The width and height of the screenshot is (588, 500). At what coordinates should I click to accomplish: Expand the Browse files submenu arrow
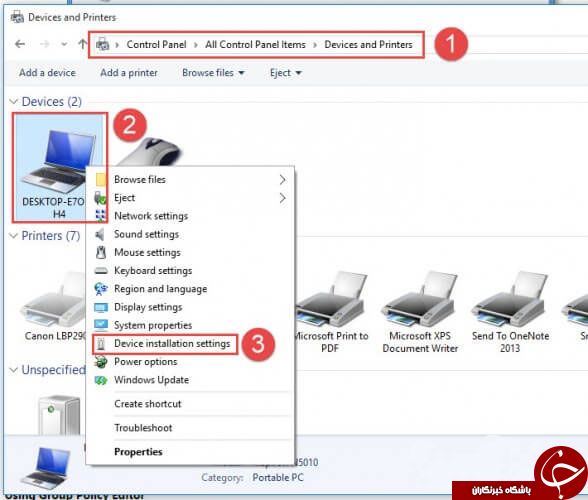tap(282, 180)
